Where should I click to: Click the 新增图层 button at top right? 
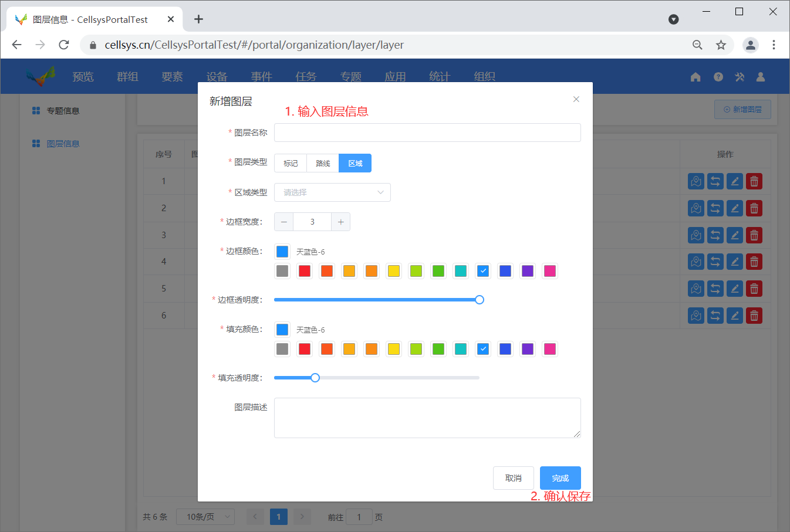click(x=742, y=110)
